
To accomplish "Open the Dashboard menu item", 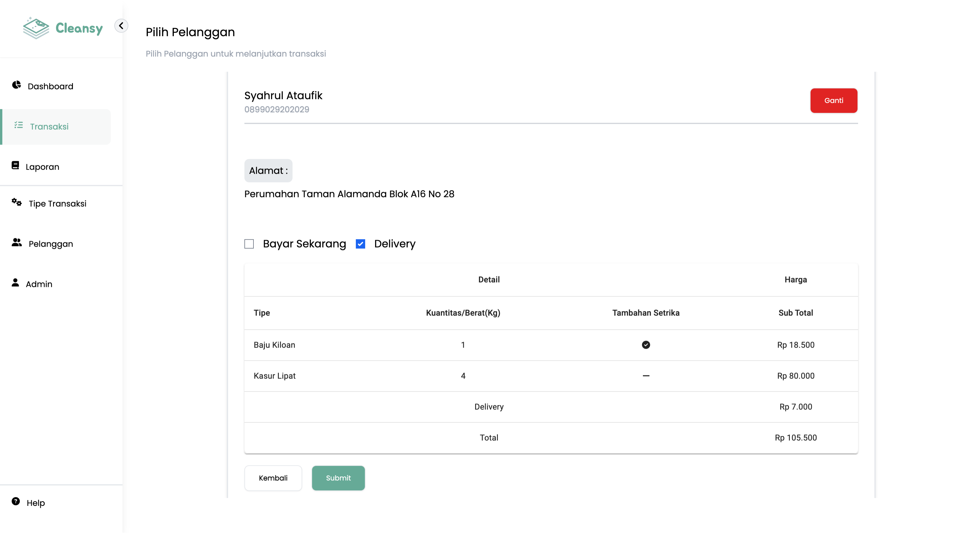I will (x=50, y=86).
